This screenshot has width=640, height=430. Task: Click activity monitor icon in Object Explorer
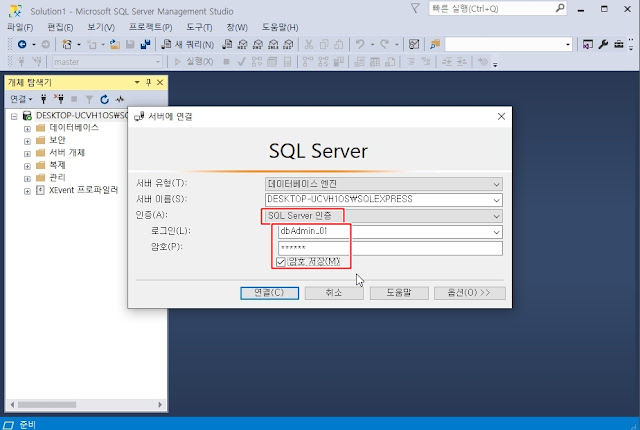click(x=120, y=99)
